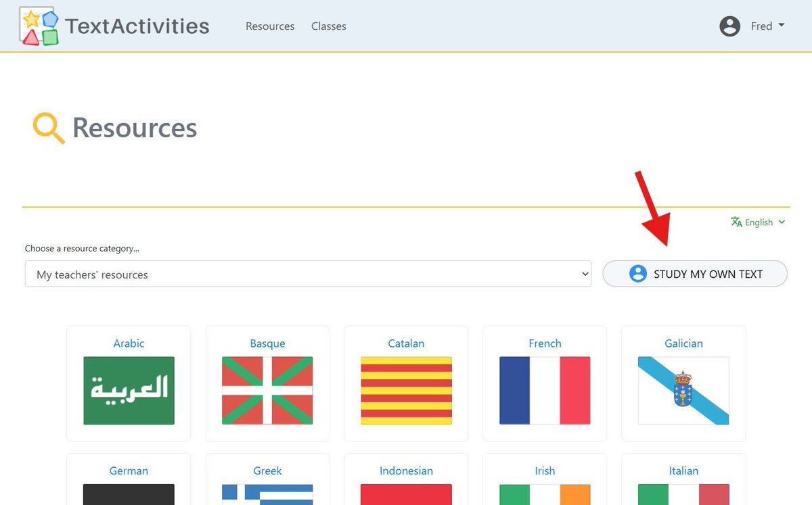Viewport: 812px width, 505px height.
Task: Select the Basque flag
Action: 267,390
